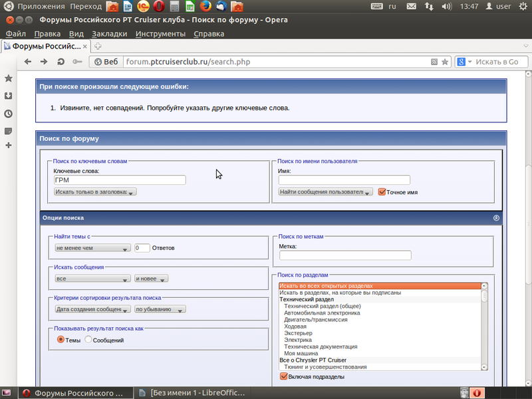The height and width of the screenshot is (399, 532).
Task: Click the RSS feed icon in address bar
Action: (x=434, y=62)
